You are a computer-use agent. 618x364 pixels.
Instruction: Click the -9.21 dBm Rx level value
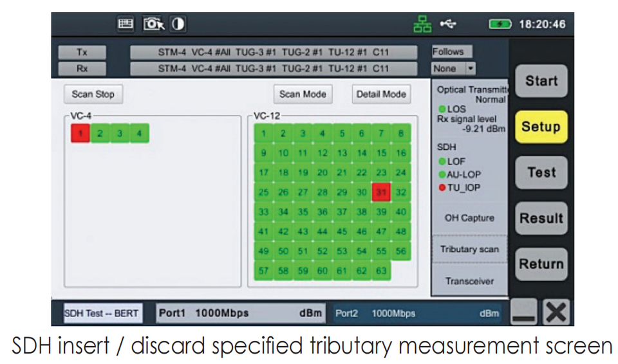[x=483, y=129]
